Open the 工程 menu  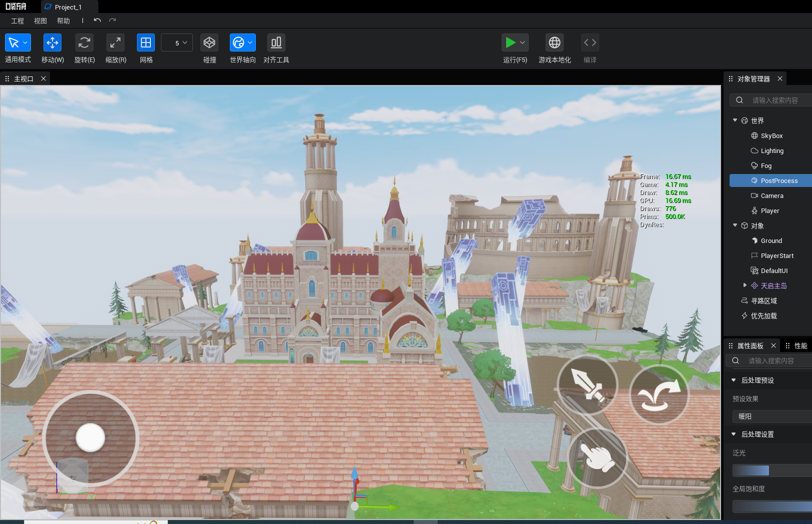(x=17, y=20)
